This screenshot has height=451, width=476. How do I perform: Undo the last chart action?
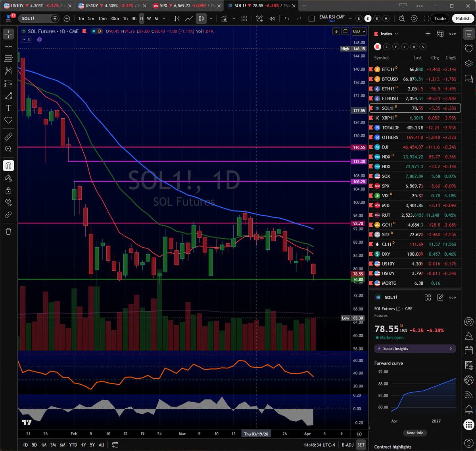pos(287,19)
